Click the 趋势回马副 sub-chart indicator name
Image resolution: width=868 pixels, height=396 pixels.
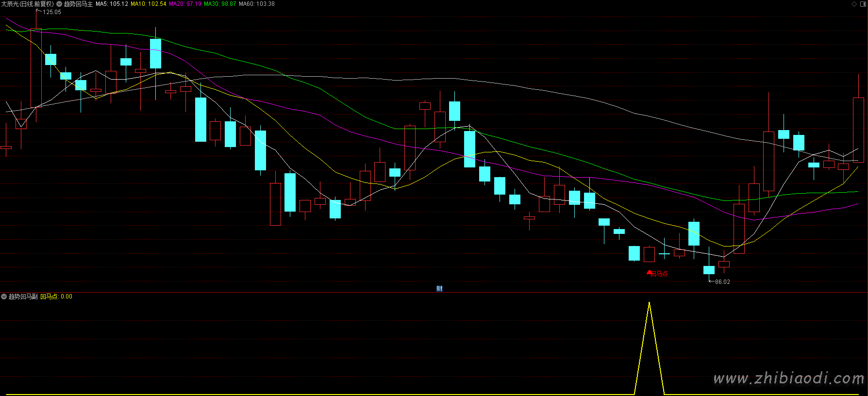pos(23,297)
